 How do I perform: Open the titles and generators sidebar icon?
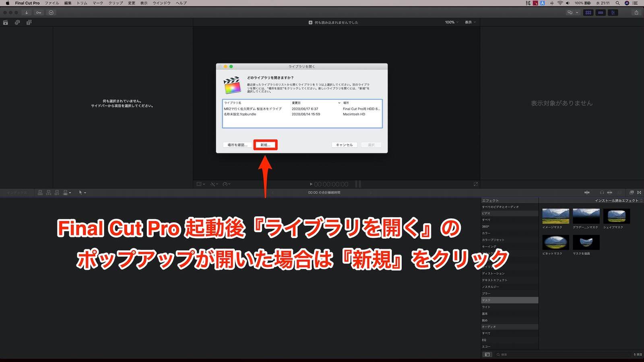29,23
